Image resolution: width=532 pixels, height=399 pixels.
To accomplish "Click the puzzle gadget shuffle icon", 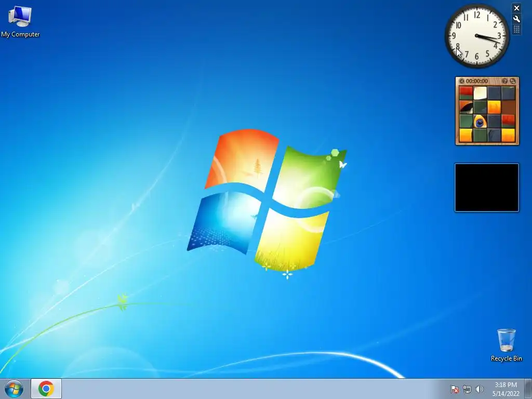I will click(x=512, y=81).
